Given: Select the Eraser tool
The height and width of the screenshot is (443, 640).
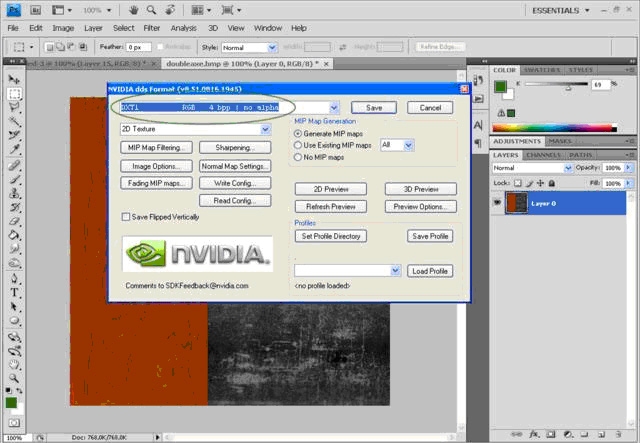Looking at the screenshot, I should pyautogui.click(x=14, y=221).
